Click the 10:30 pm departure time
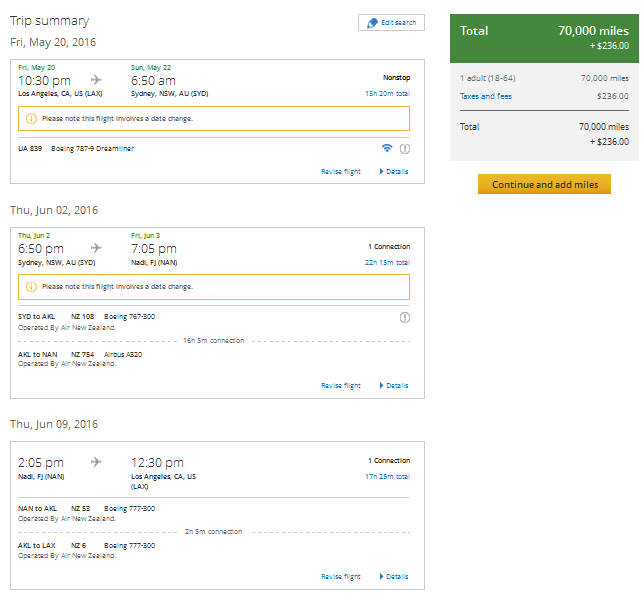The width and height of the screenshot is (643, 599). pos(44,80)
